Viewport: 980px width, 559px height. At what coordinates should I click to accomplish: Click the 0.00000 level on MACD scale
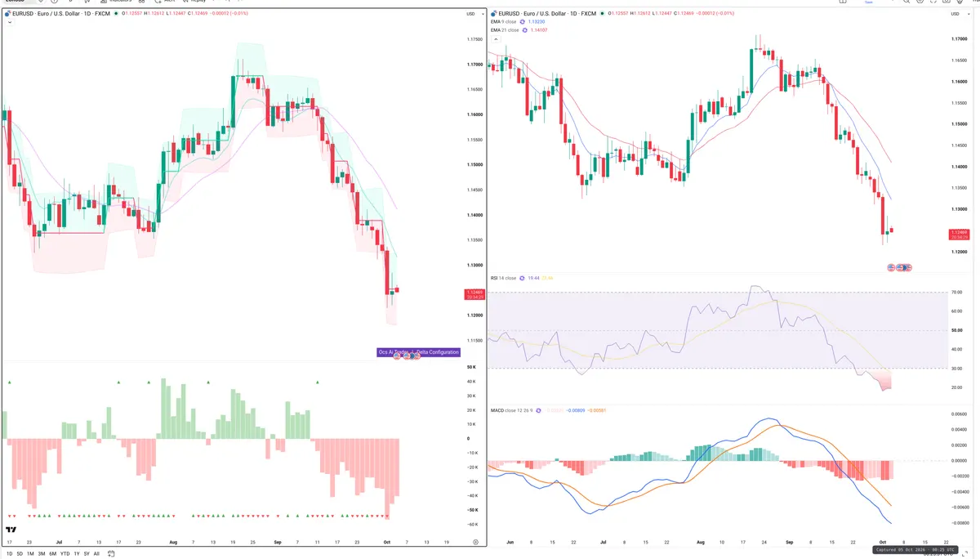click(x=959, y=460)
